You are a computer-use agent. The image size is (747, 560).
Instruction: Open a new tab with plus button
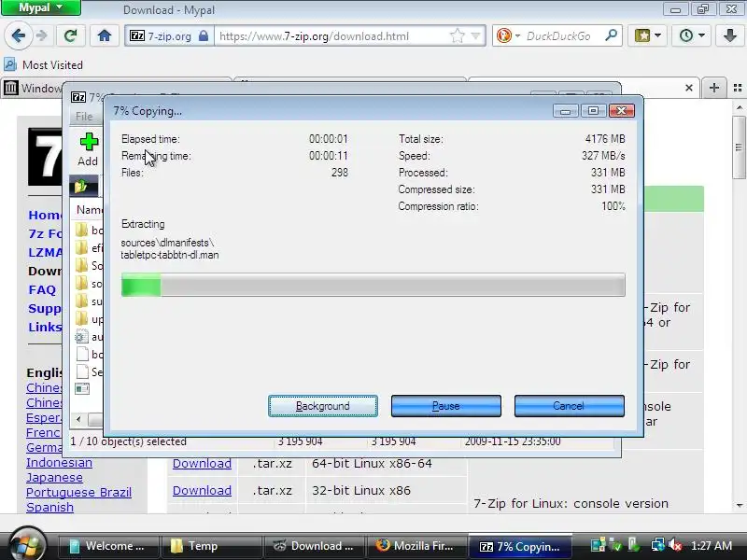point(713,88)
